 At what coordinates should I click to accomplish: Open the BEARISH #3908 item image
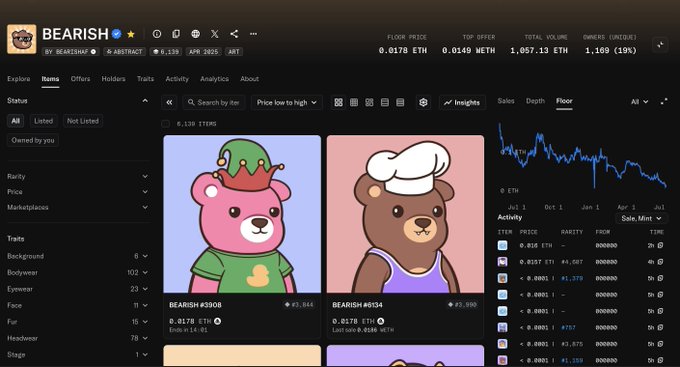coord(242,214)
